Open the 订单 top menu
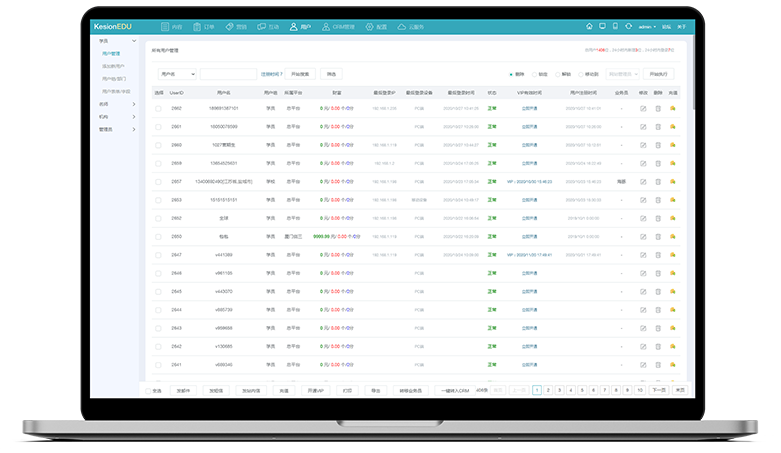781x453 pixels. (x=205, y=26)
